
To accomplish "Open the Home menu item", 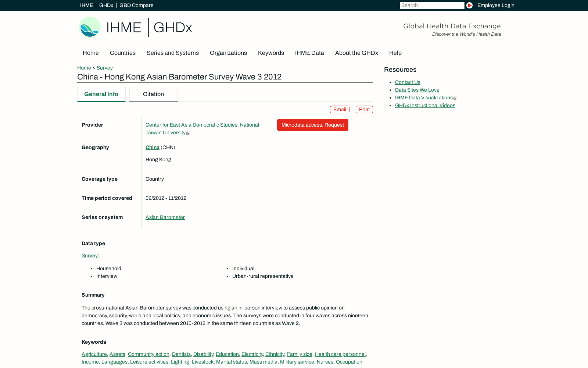I will pos(91,53).
